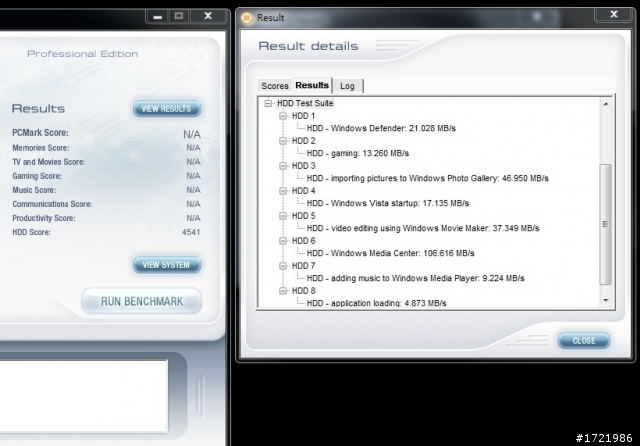The width and height of the screenshot is (640, 446).
Task: Click the HDD Score label
Action: tap(31, 232)
